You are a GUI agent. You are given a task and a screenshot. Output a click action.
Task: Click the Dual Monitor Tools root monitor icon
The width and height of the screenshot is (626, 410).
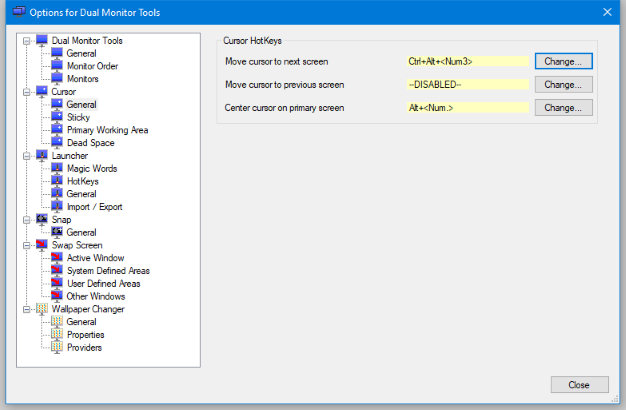(42, 40)
